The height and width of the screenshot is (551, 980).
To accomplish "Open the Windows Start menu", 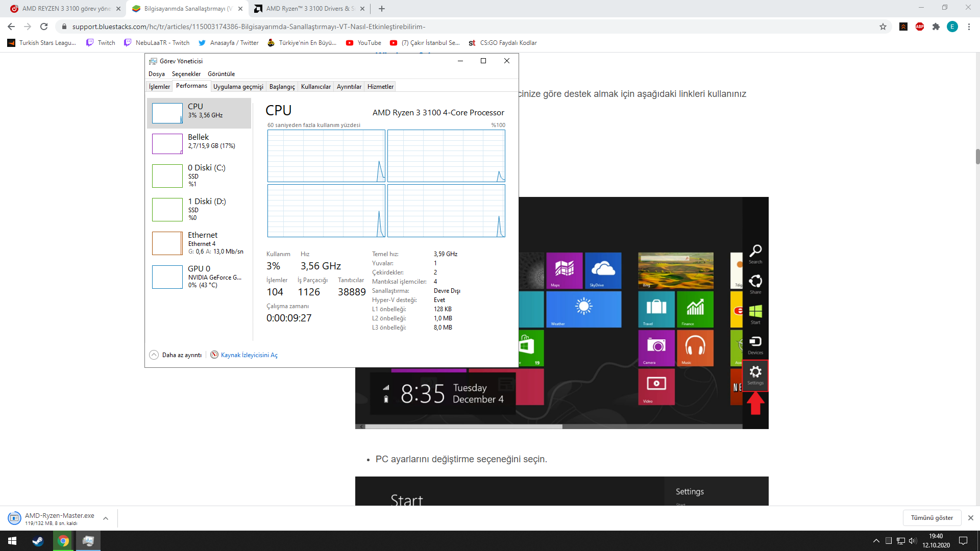I will pos(12,541).
